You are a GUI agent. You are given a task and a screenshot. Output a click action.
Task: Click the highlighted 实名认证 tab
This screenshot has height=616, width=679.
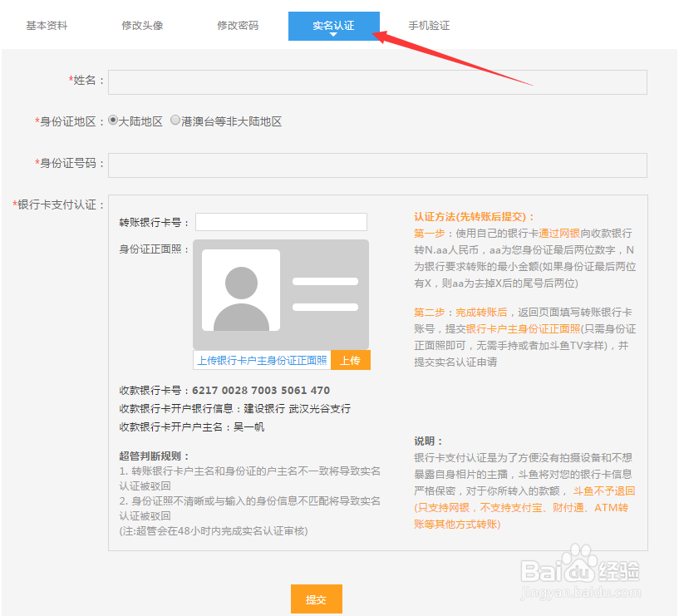tap(333, 25)
